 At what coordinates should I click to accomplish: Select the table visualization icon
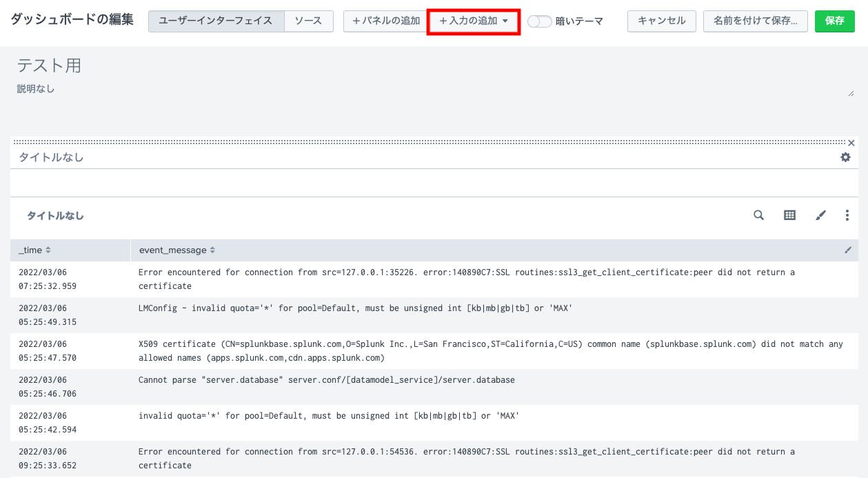pos(789,215)
